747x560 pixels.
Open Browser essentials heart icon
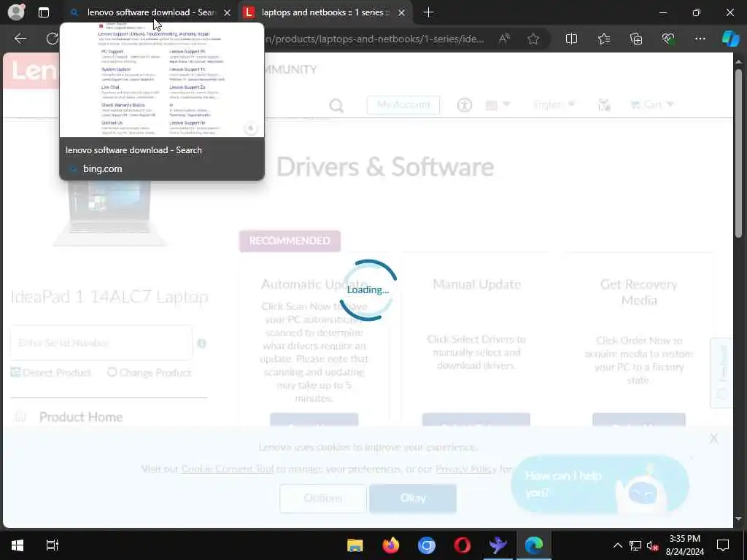click(668, 39)
